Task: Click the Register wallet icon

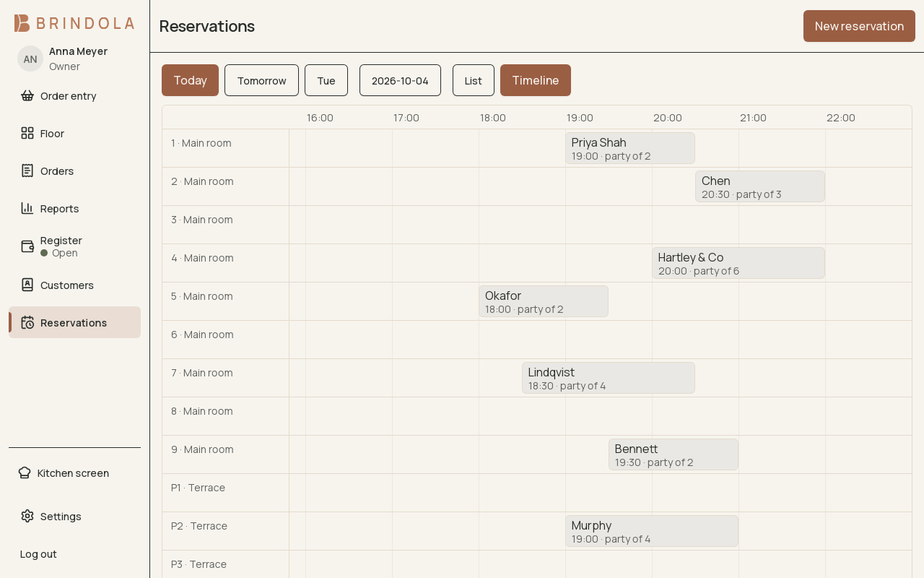Action: (27, 246)
